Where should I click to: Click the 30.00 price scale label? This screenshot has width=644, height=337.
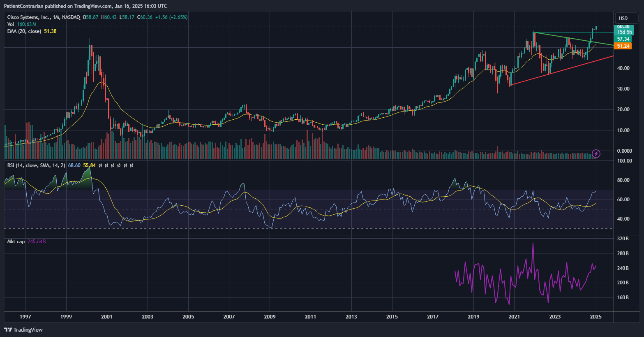point(623,89)
